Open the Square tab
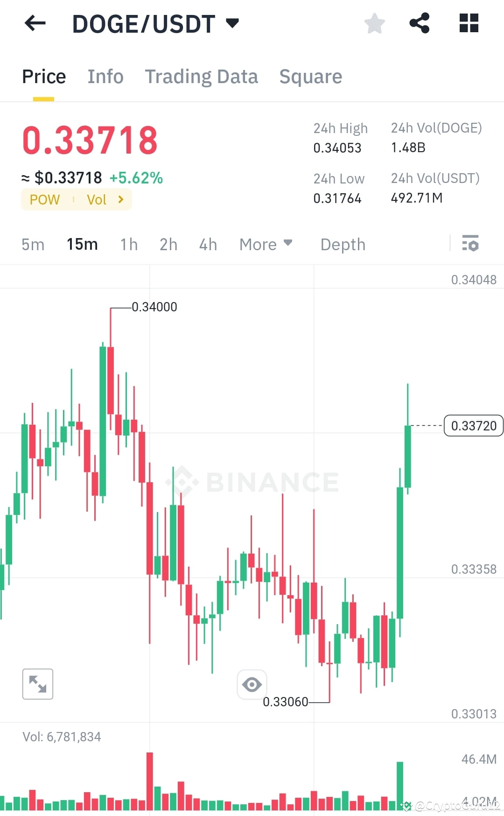 click(x=310, y=76)
